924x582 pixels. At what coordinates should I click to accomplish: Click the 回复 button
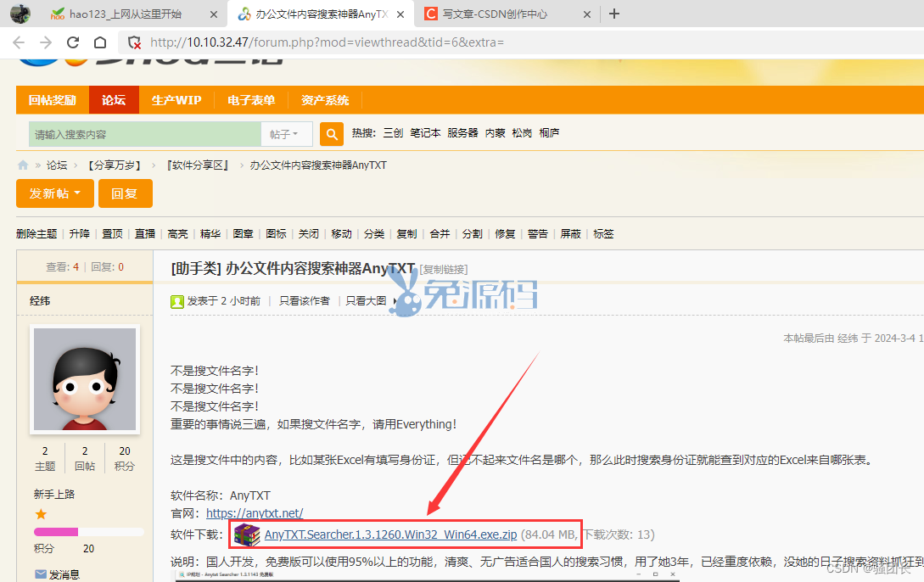coord(125,193)
